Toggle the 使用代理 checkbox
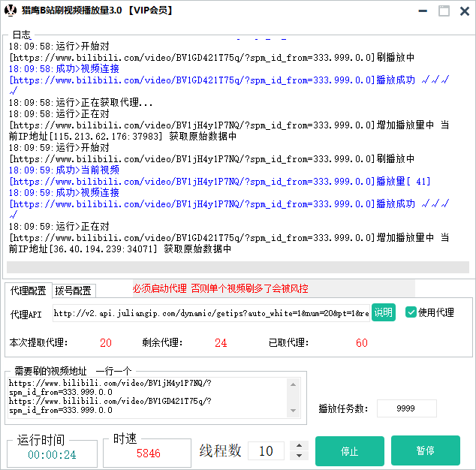The image size is (476, 470). tap(411, 312)
